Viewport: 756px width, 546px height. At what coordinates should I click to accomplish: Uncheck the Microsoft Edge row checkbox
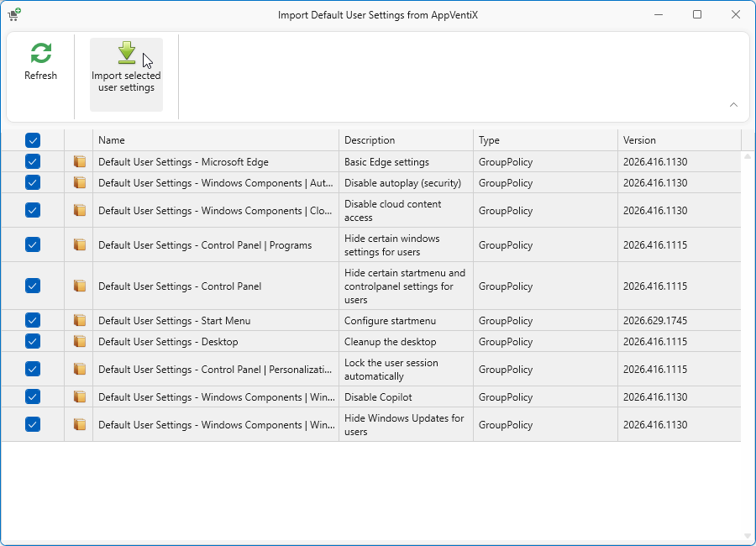(33, 161)
